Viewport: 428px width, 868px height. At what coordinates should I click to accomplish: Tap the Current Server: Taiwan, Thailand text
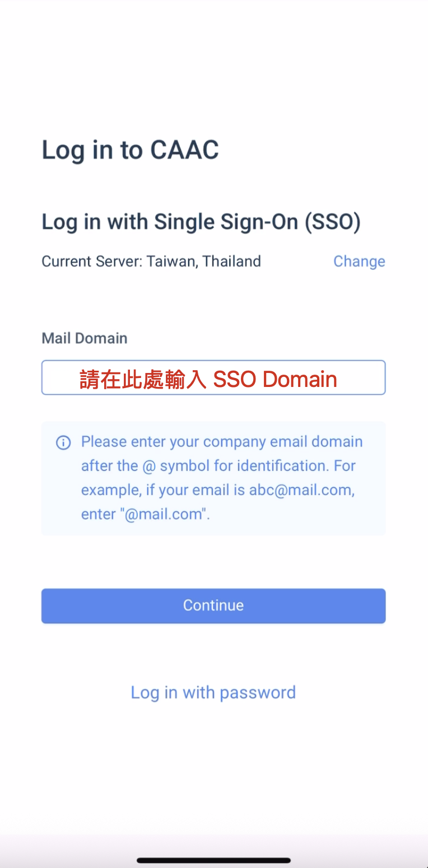tap(151, 262)
